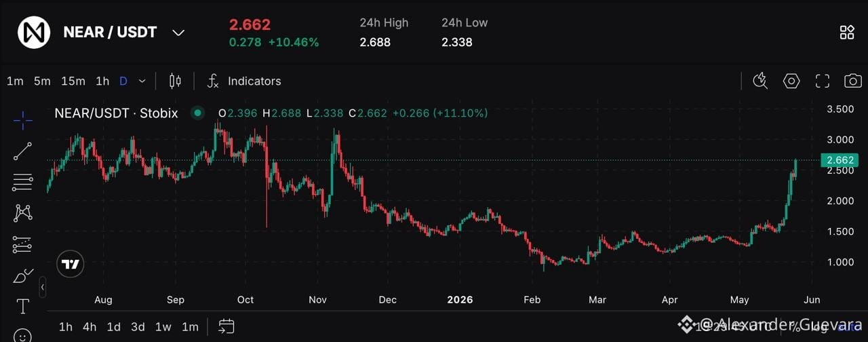The height and width of the screenshot is (342, 868).
Task: Click the Nov label on time axis
Action: click(318, 299)
